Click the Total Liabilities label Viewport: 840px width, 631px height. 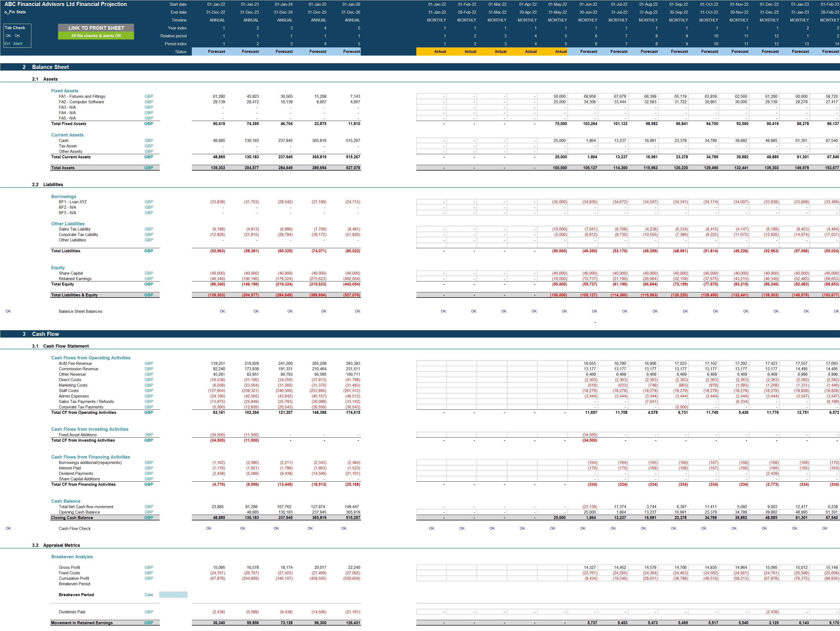pos(66,251)
